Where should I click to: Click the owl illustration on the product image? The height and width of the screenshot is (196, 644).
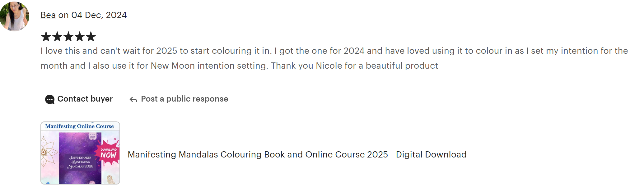tap(110, 180)
